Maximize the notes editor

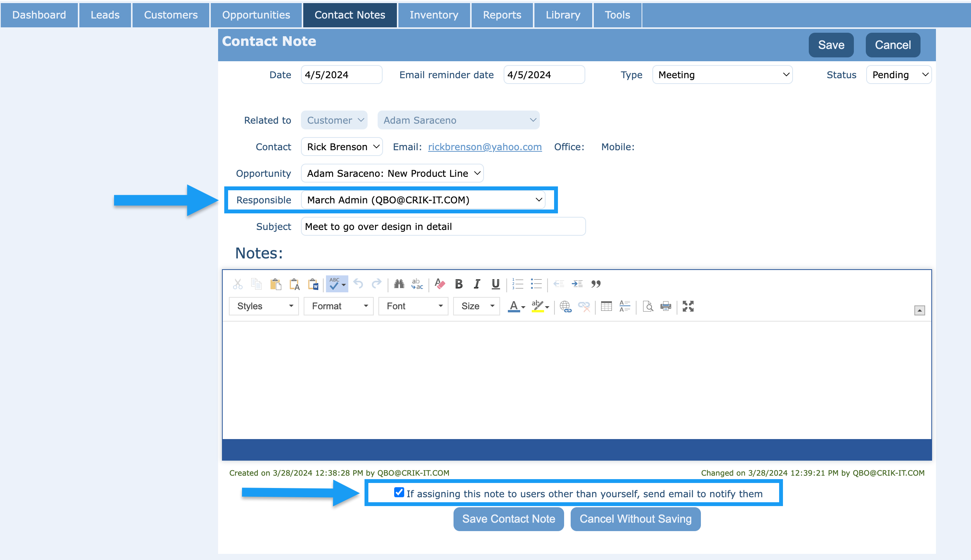pyautogui.click(x=688, y=306)
